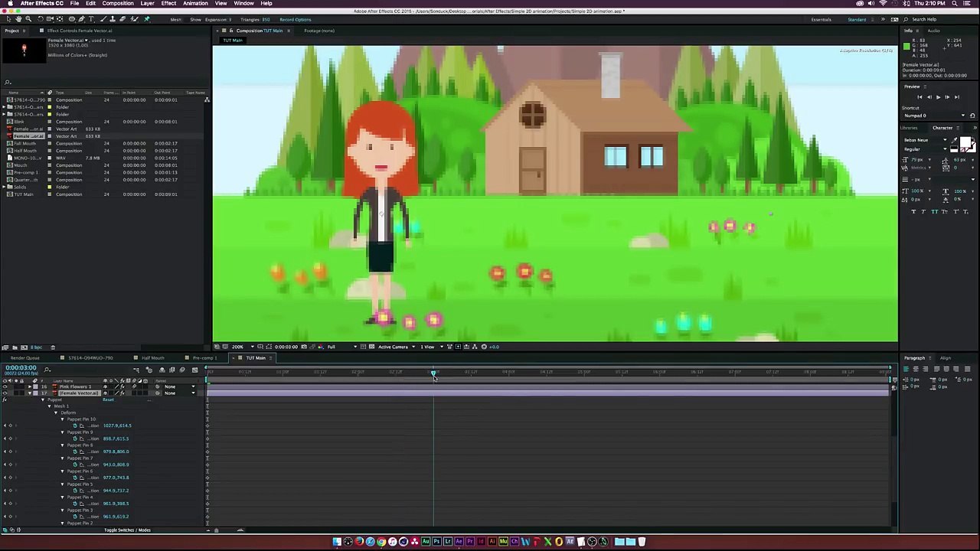
Task: Switch to the Render Queue tab
Action: click(24, 358)
